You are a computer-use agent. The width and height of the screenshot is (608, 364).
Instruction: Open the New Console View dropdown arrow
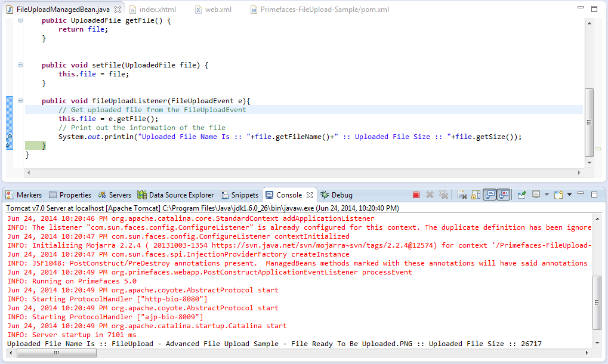(x=569, y=195)
